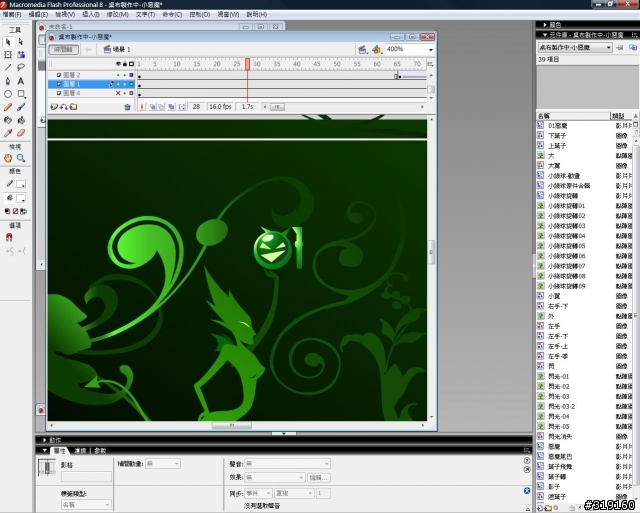Viewport: 640px width, 513px height.
Task: Select the Eyedropper tool
Action: point(8,133)
